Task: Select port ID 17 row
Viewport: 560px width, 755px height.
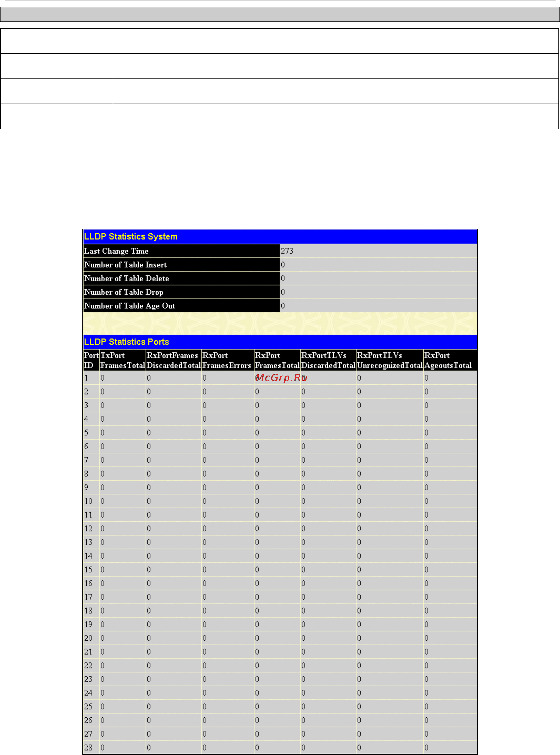Action: coord(280,597)
